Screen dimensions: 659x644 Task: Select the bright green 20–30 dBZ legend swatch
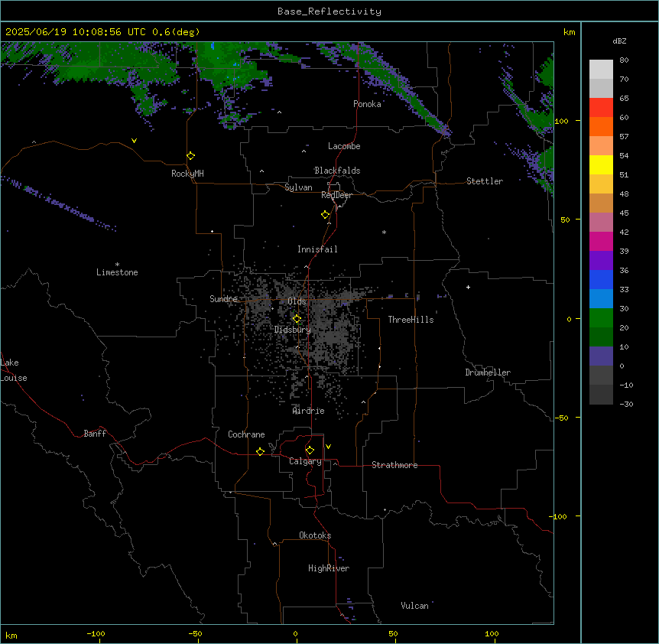click(601, 318)
